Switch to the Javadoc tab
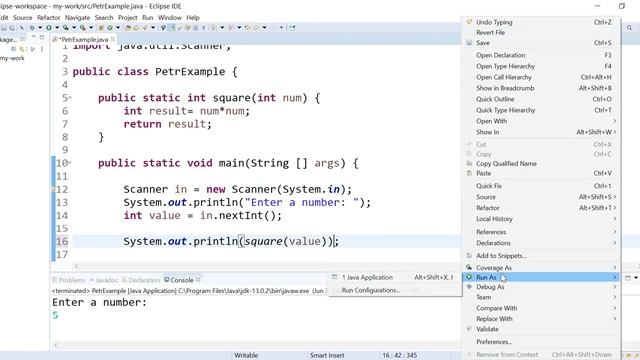The width and height of the screenshot is (640, 360). (x=104, y=280)
